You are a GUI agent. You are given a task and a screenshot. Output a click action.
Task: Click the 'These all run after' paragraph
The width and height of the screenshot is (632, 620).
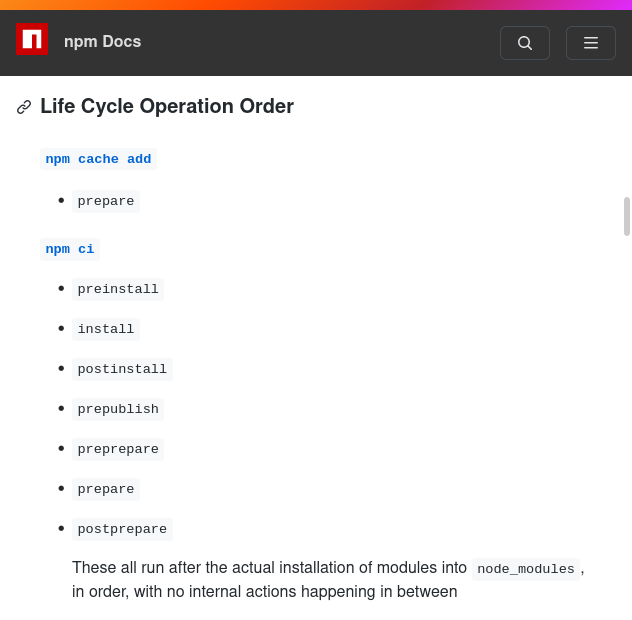[x=328, y=579]
